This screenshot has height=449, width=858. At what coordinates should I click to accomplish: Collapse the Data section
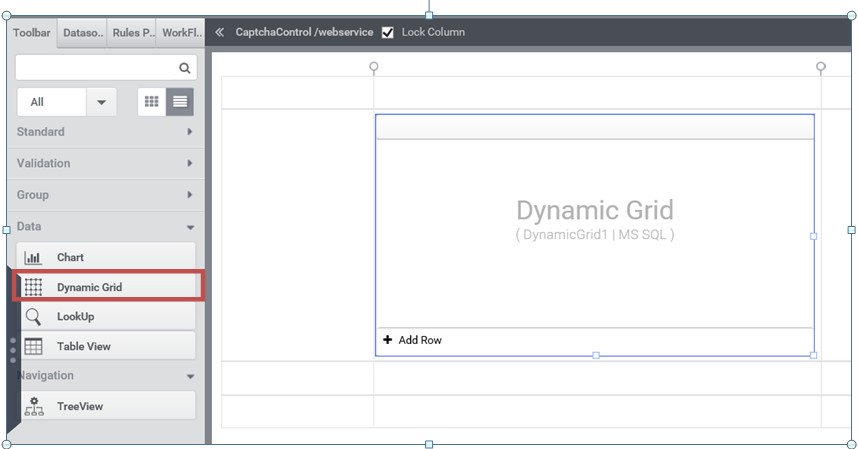pos(106,226)
